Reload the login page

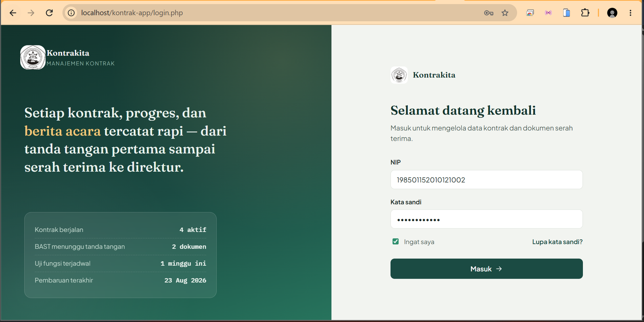pos(49,13)
